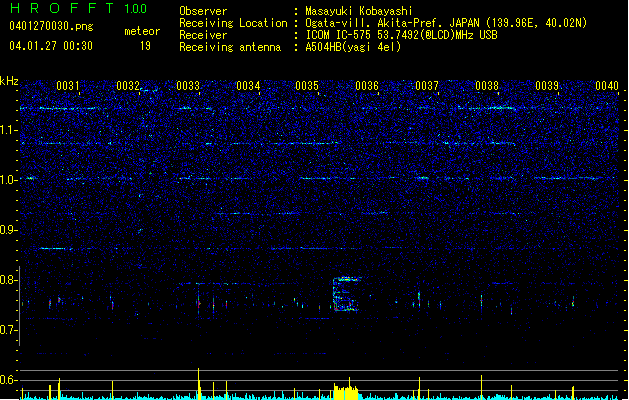Click the Receiving Location label
The height and width of the screenshot is (400, 629).
click(233, 23)
